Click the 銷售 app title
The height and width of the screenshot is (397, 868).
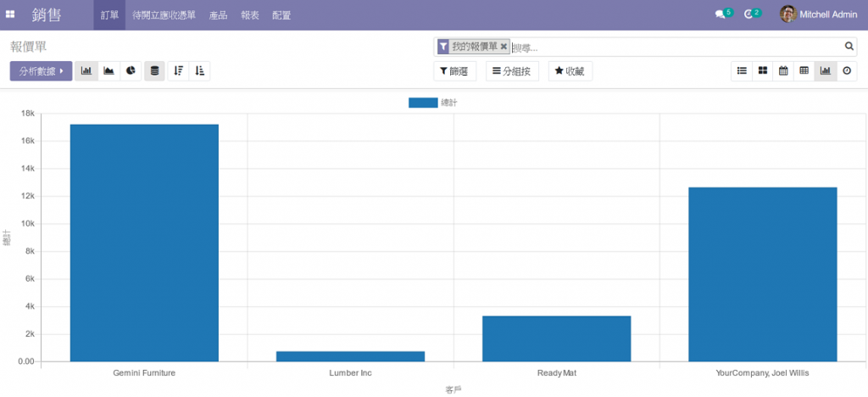[x=47, y=15]
